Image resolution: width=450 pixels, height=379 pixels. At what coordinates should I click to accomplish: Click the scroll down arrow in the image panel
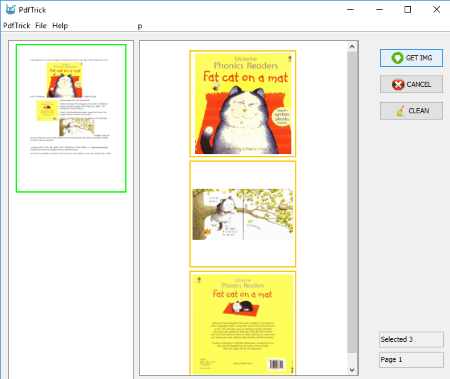click(x=352, y=370)
